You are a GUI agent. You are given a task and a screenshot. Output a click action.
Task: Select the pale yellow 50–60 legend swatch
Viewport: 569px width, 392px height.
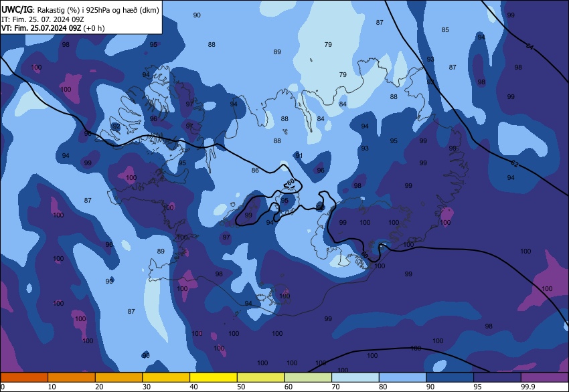click(x=260, y=377)
